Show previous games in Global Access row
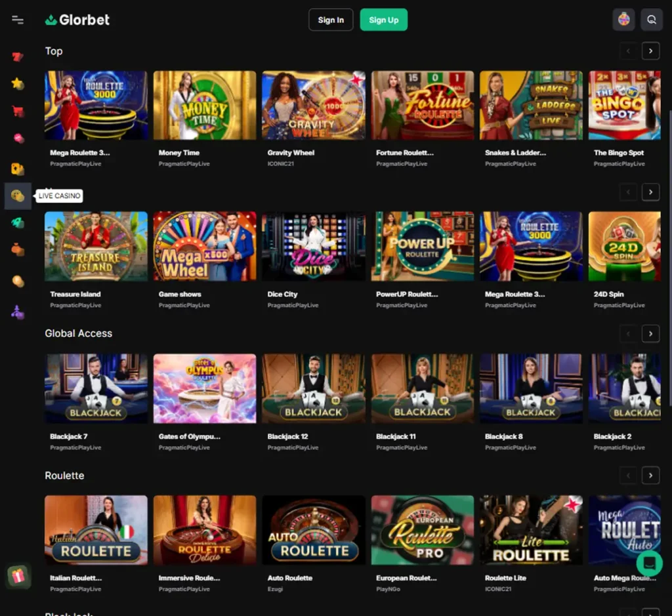Screen dimensions: 672x616 [628, 333]
